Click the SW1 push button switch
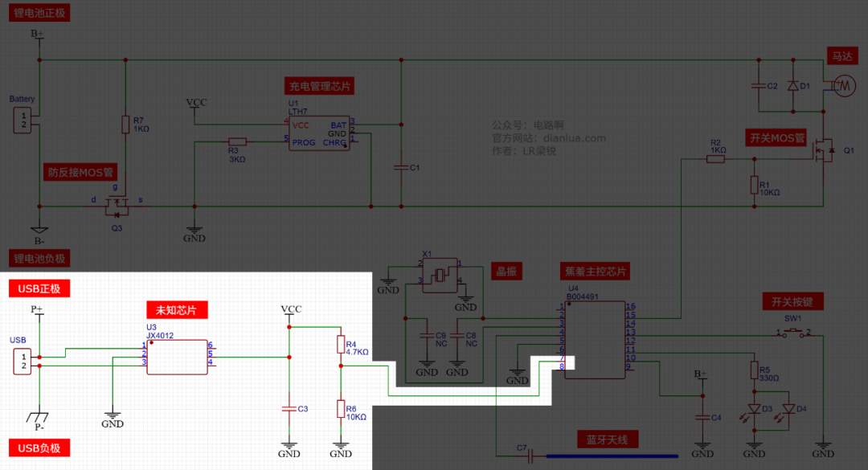The width and height of the screenshot is (868, 470). [x=793, y=332]
